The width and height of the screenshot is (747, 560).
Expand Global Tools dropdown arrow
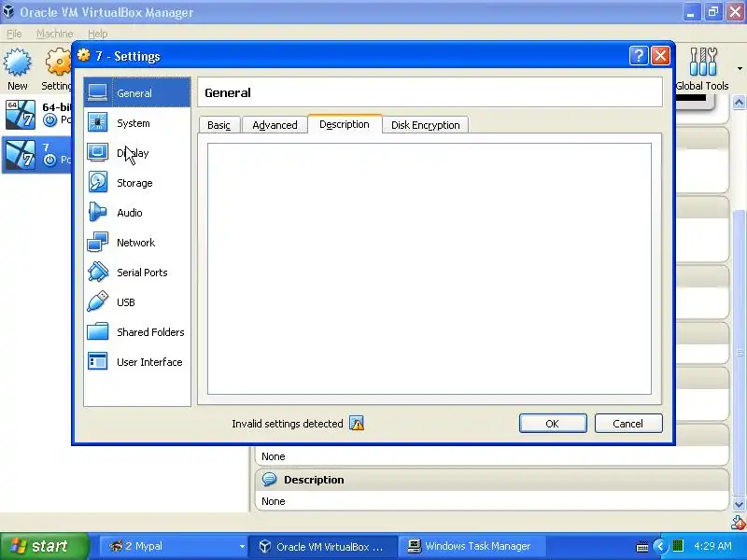(740, 69)
